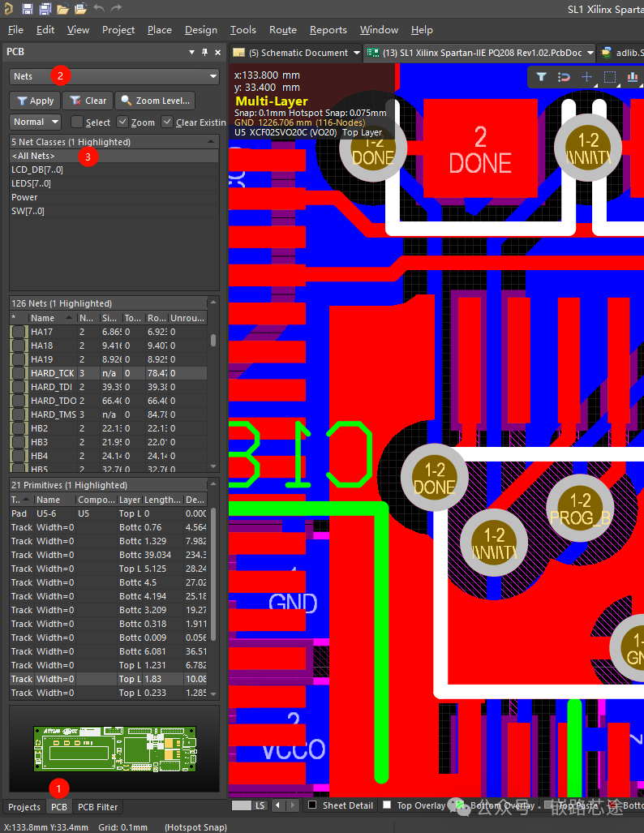The image size is (644, 833).
Task: Click the PcbDoc tab file icon
Action: (374, 53)
